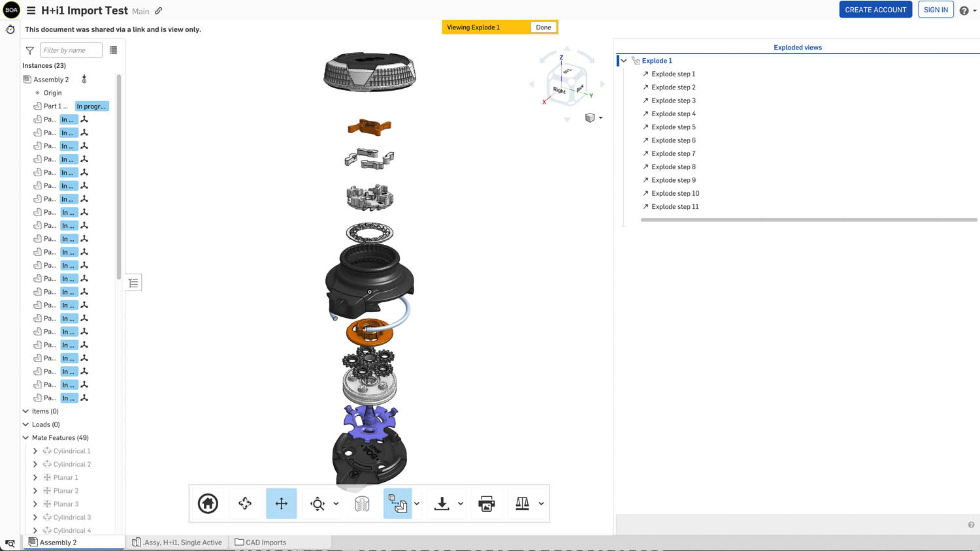Select the rotate view tool
This screenshot has width=980, height=551.
(245, 503)
